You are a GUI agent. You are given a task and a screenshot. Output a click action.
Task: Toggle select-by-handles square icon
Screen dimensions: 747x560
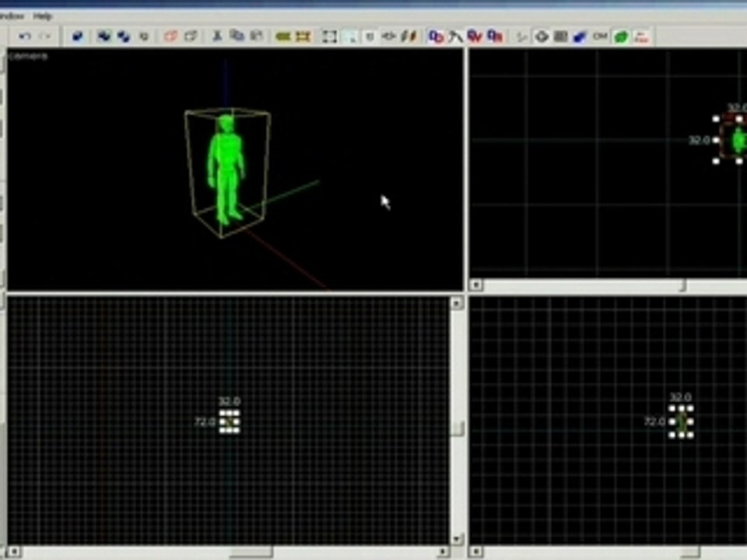tap(329, 37)
